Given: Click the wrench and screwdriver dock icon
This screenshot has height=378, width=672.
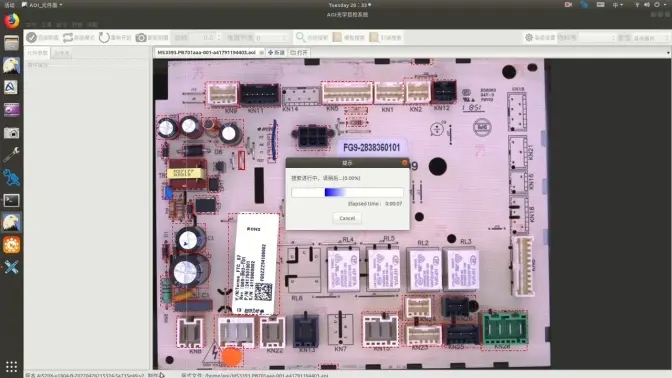Looking at the screenshot, I should click(x=12, y=155).
